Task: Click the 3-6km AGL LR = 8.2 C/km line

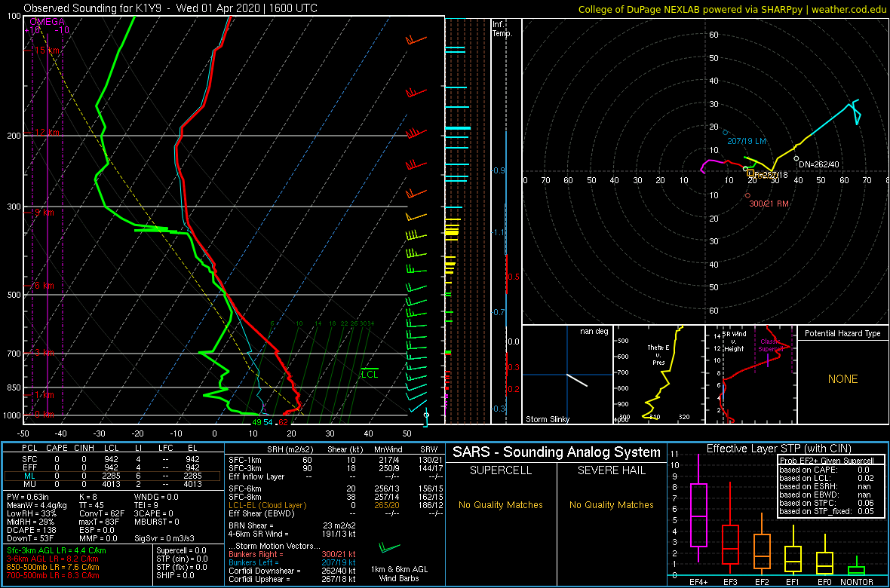Action: point(54,559)
